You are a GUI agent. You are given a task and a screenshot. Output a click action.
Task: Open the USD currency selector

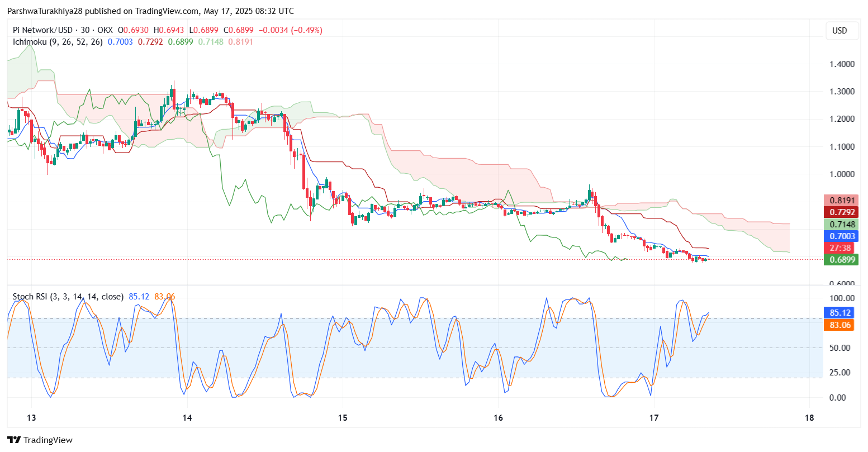click(x=839, y=31)
